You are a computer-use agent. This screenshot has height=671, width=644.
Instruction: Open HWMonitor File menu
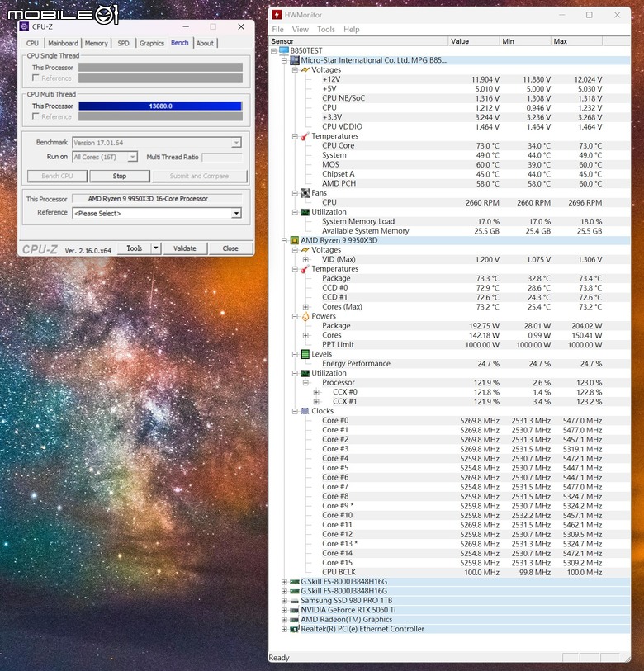[277, 29]
